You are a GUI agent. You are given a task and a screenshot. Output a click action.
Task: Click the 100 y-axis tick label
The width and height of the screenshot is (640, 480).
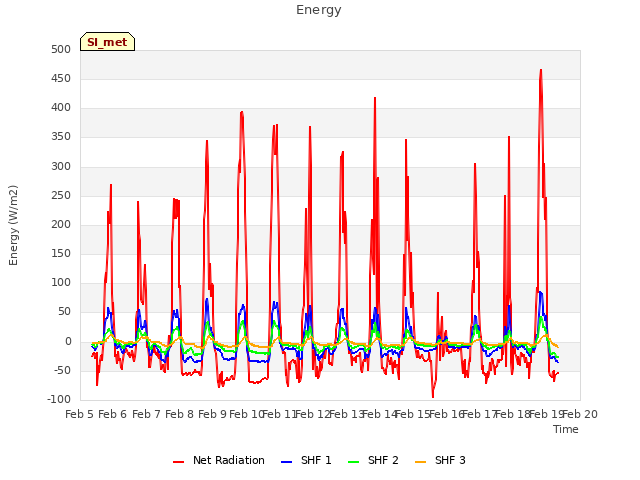click(x=61, y=283)
